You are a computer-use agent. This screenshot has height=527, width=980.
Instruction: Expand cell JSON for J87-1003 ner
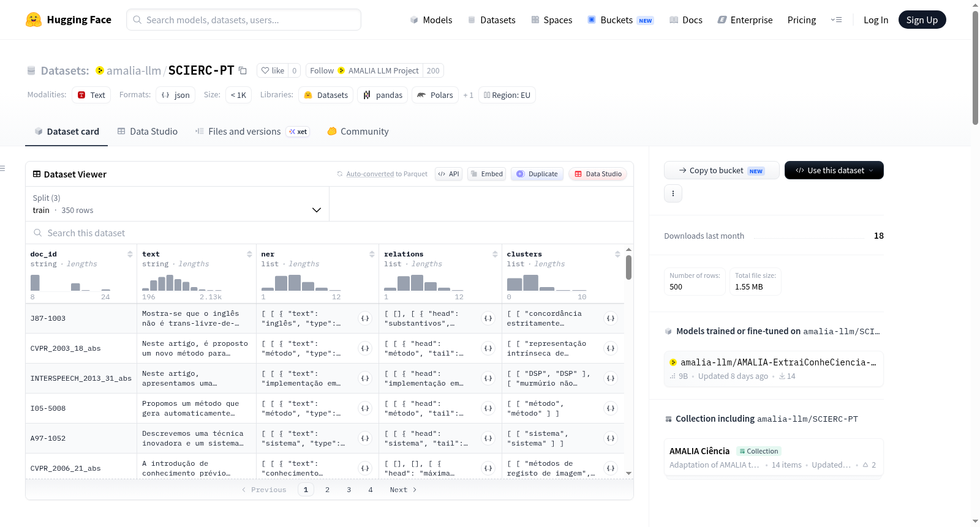(365, 318)
